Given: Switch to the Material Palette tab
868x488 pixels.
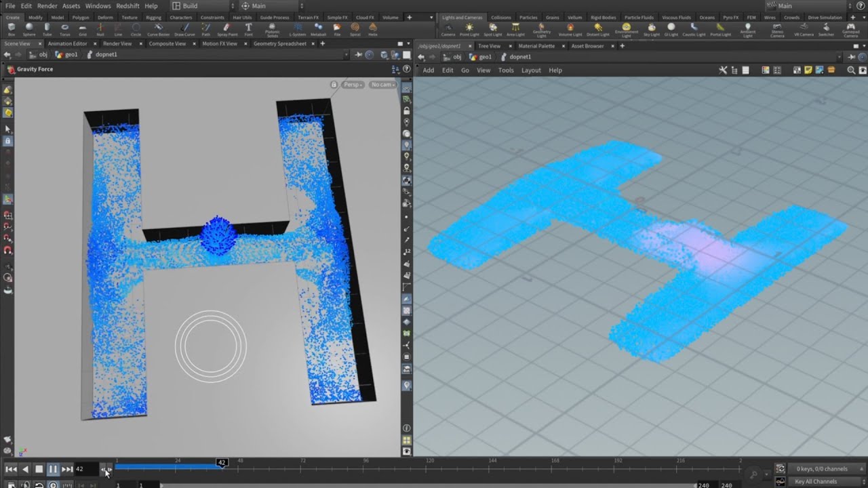Looking at the screenshot, I should coord(536,46).
